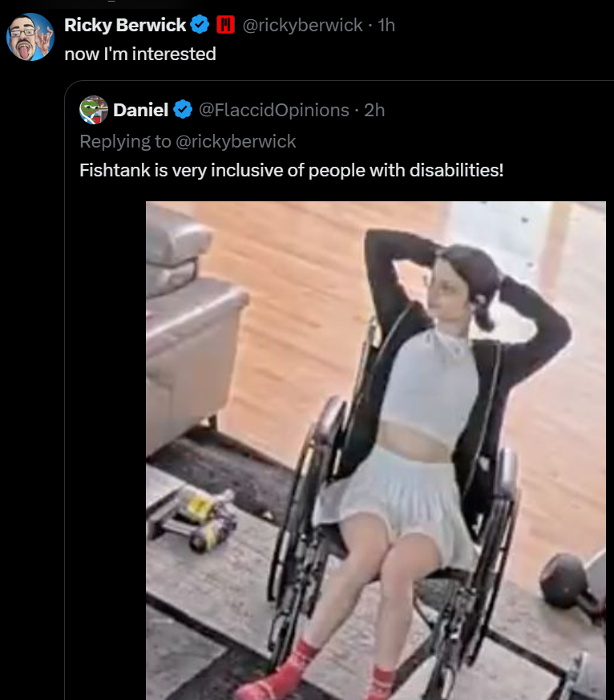Image resolution: width=614 pixels, height=700 pixels.
Task: Open the 1h timestamp of Ricky's tweet
Action: point(386,25)
